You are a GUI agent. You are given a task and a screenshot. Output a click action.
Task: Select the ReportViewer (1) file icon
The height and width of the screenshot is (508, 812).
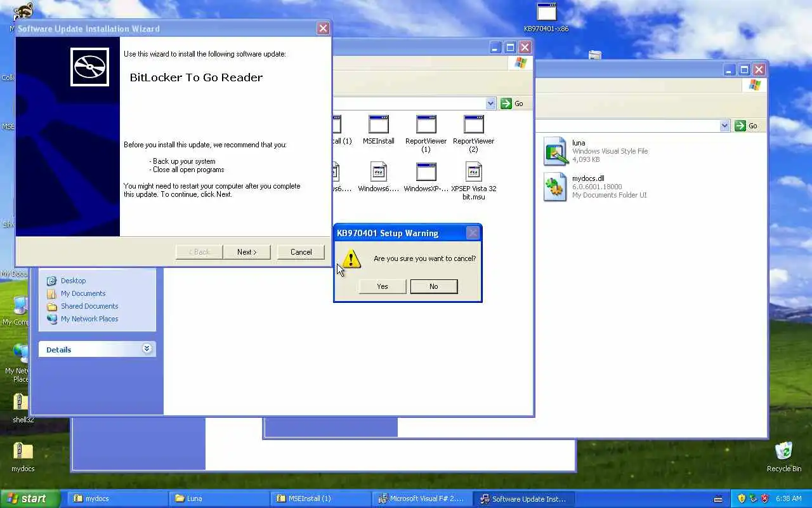(x=426, y=124)
